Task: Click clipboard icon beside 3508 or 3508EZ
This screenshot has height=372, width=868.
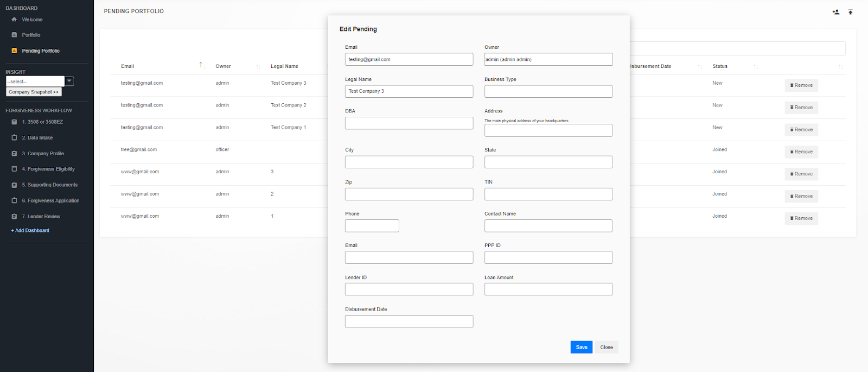Action: [14, 122]
